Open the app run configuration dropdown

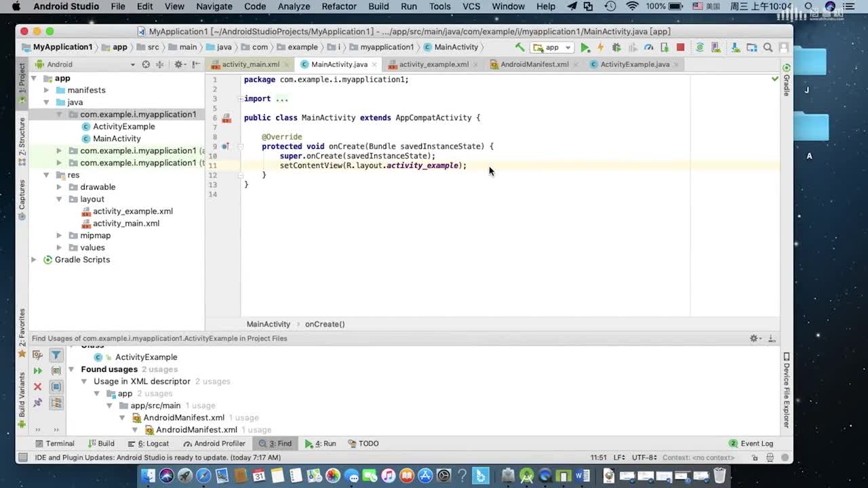click(553, 47)
